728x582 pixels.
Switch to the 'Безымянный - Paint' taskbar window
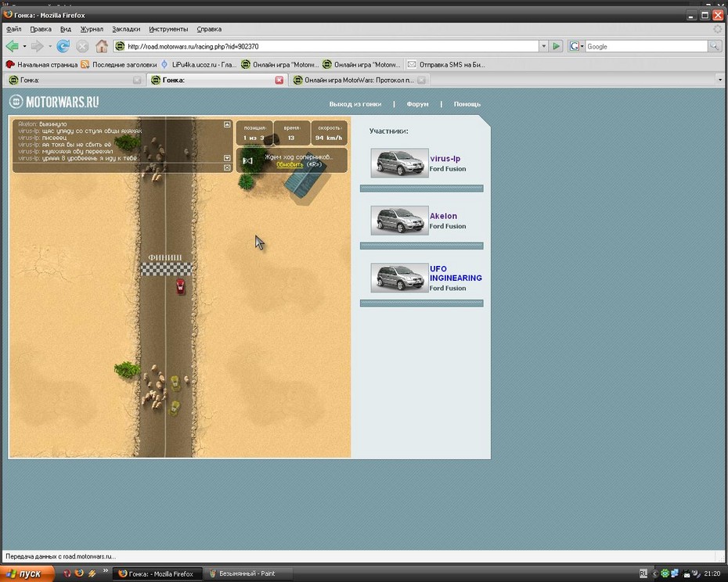[x=248, y=573]
